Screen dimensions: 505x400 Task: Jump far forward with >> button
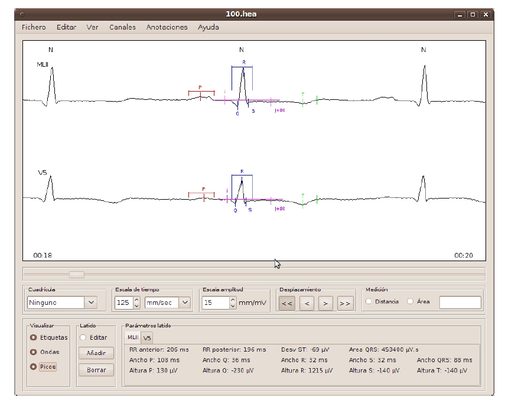pos(345,303)
